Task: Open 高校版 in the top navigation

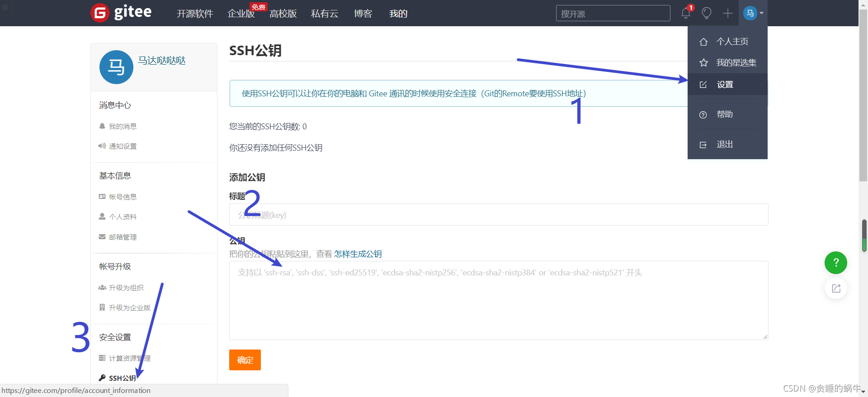Action: (283, 14)
